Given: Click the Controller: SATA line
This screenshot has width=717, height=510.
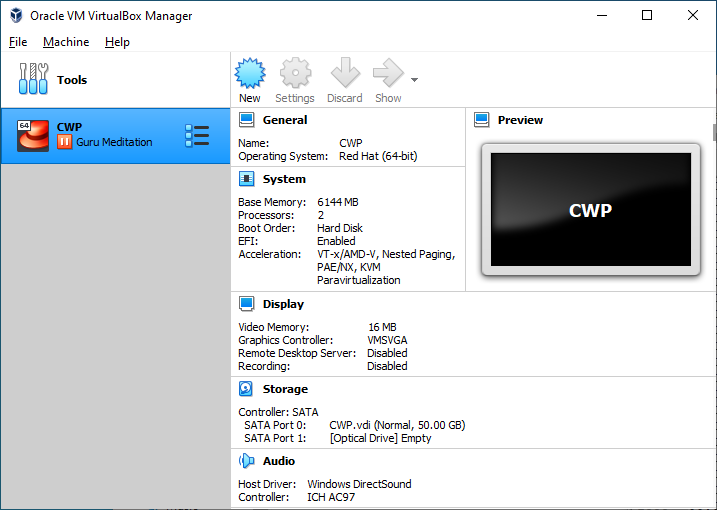Looking at the screenshot, I should pyautogui.click(x=278, y=412).
